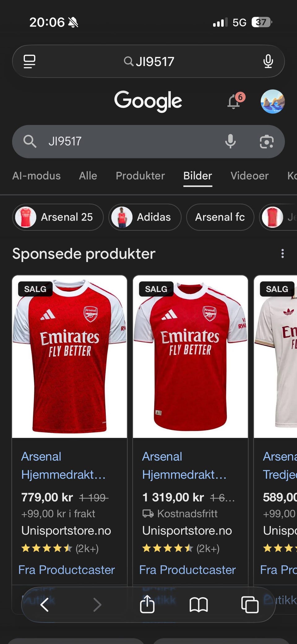The image size is (297, 644).
Task: Open Google notifications bell
Action: (235, 102)
